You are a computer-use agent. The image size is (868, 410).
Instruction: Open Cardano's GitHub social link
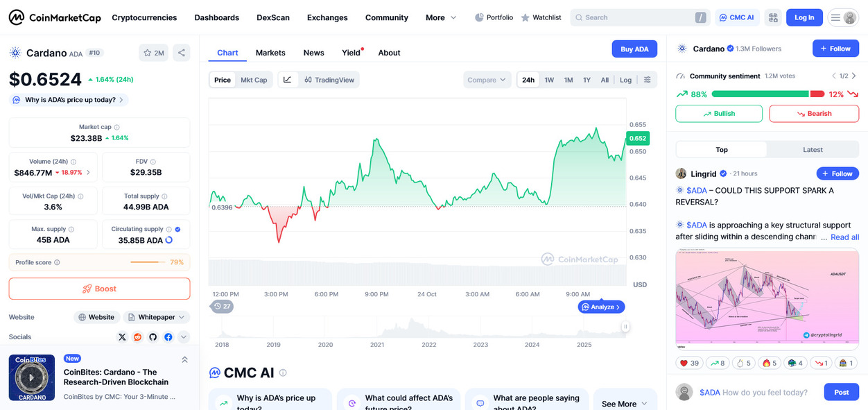click(153, 337)
